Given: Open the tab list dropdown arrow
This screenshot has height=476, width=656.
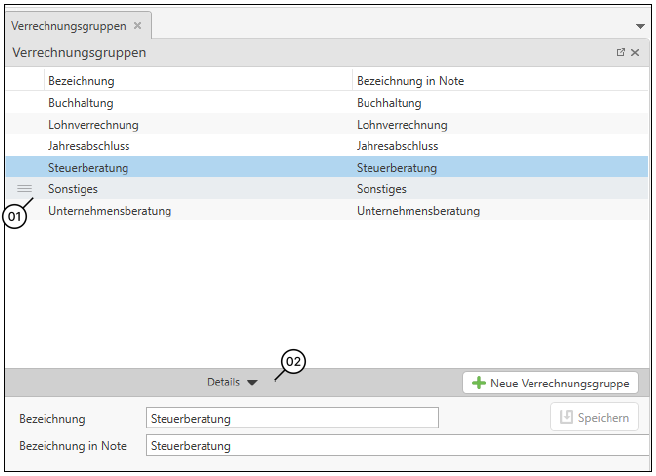Looking at the screenshot, I should [x=640, y=25].
